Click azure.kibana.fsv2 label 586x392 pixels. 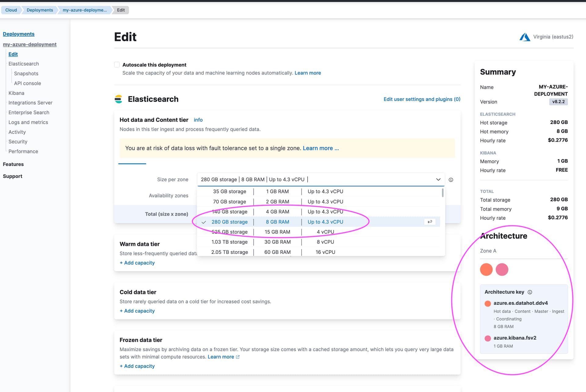pyautogui.click(x=515, y=338)
